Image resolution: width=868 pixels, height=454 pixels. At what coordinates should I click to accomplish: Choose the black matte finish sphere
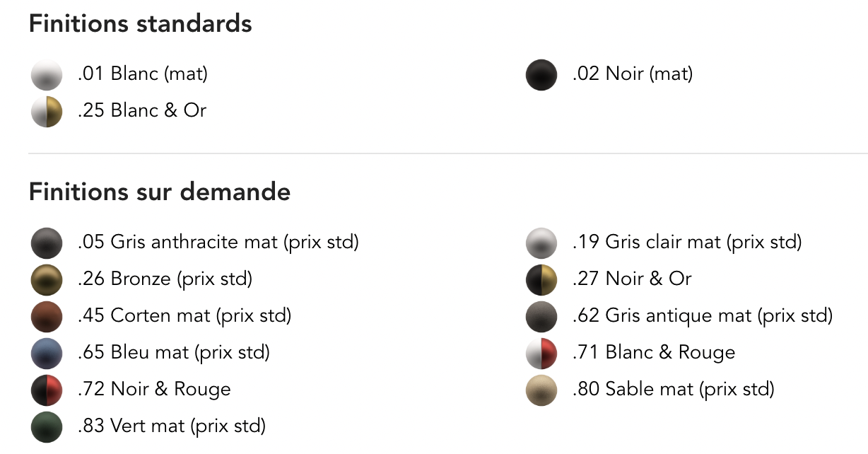541,74
